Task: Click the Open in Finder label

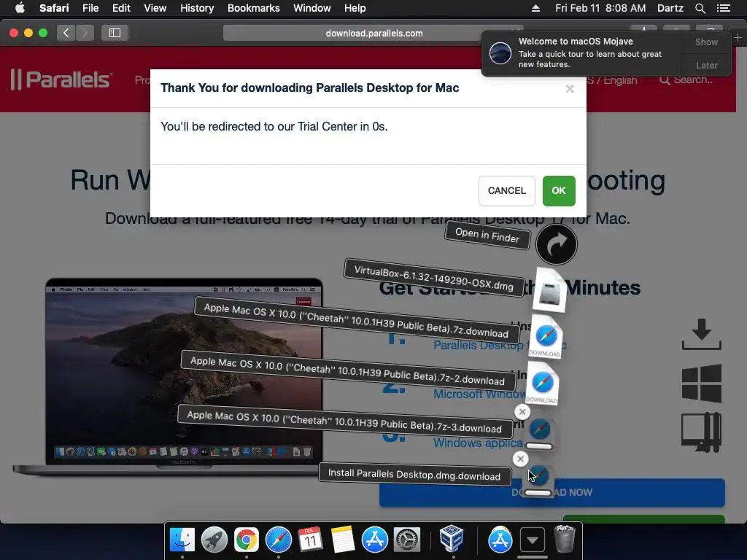Action: point(487,235)
